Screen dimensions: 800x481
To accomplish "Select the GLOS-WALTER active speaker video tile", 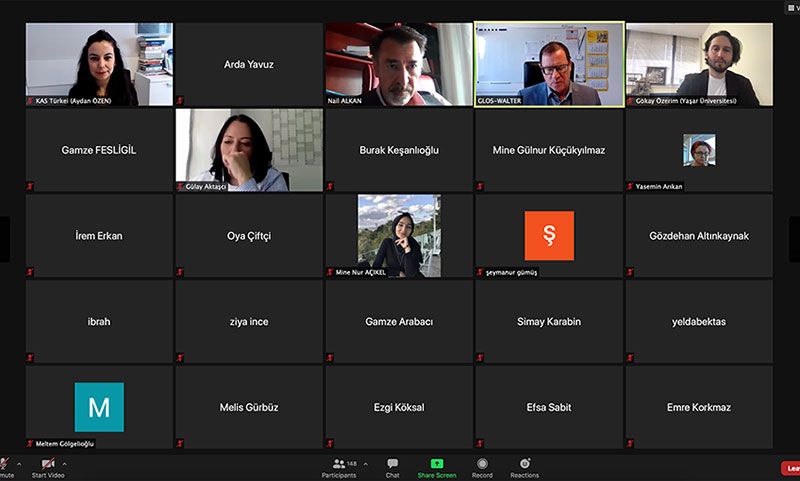I will (549, 64).
